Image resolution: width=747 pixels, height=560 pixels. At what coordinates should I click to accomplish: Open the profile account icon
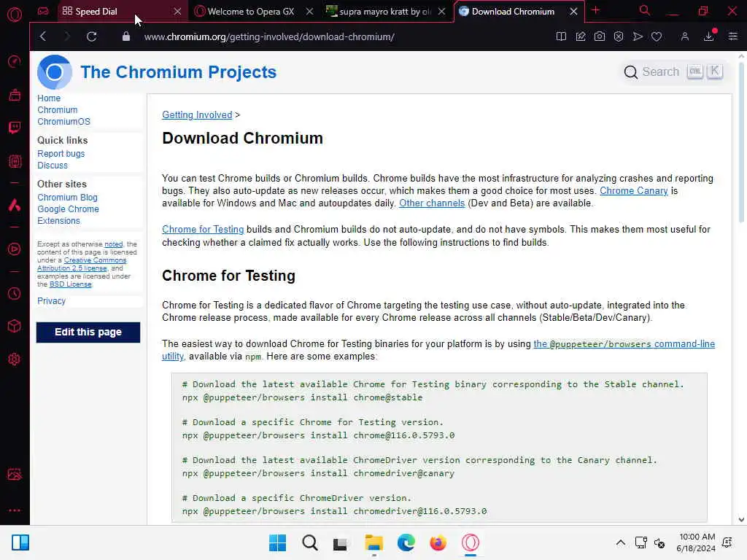684,36
